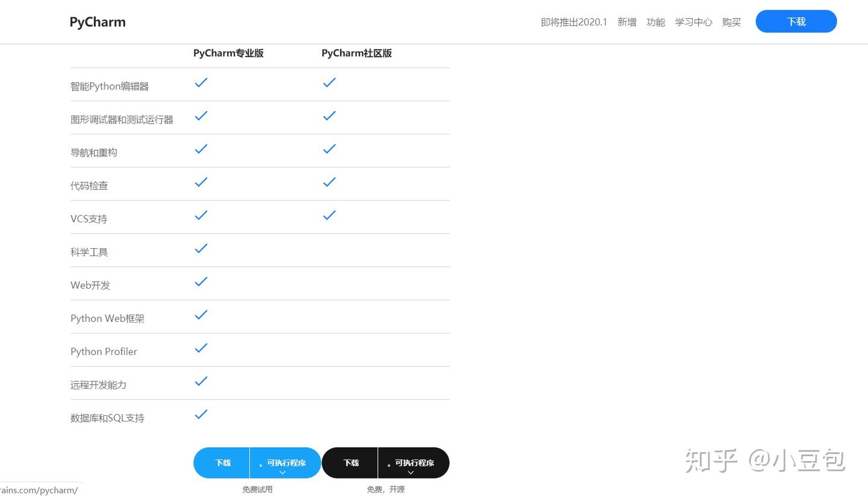Click Community checkmark for 智能Python编辑器

click(x=329, y=83)
